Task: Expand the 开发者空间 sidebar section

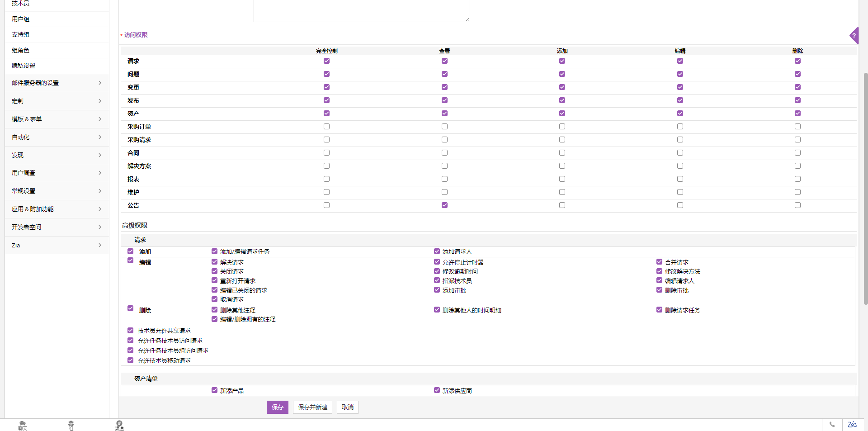Action: coord(57,227)
